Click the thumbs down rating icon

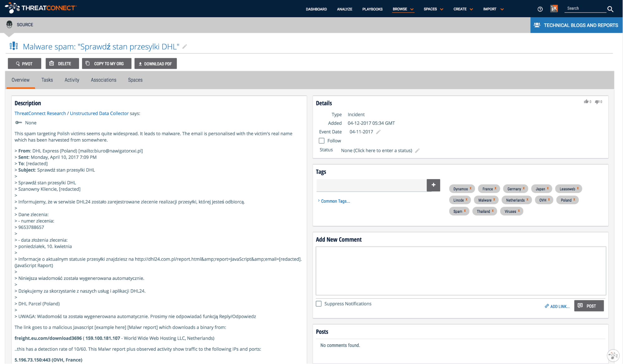(597, 102)
